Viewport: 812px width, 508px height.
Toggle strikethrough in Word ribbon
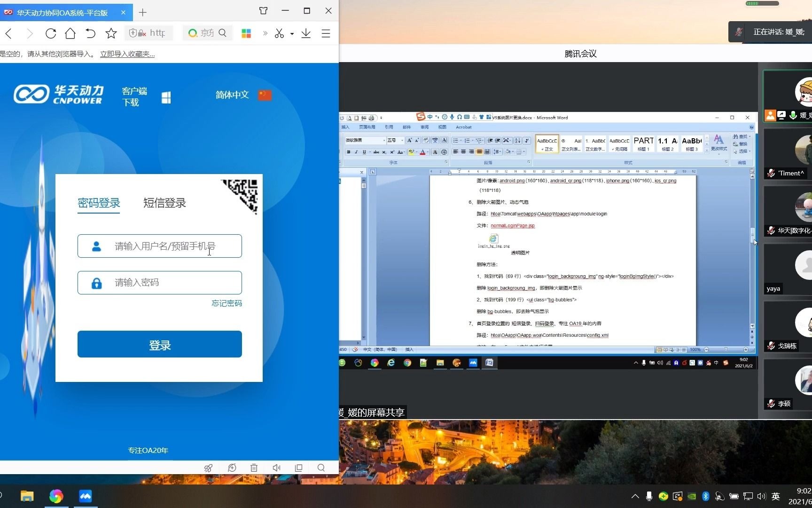376,152
